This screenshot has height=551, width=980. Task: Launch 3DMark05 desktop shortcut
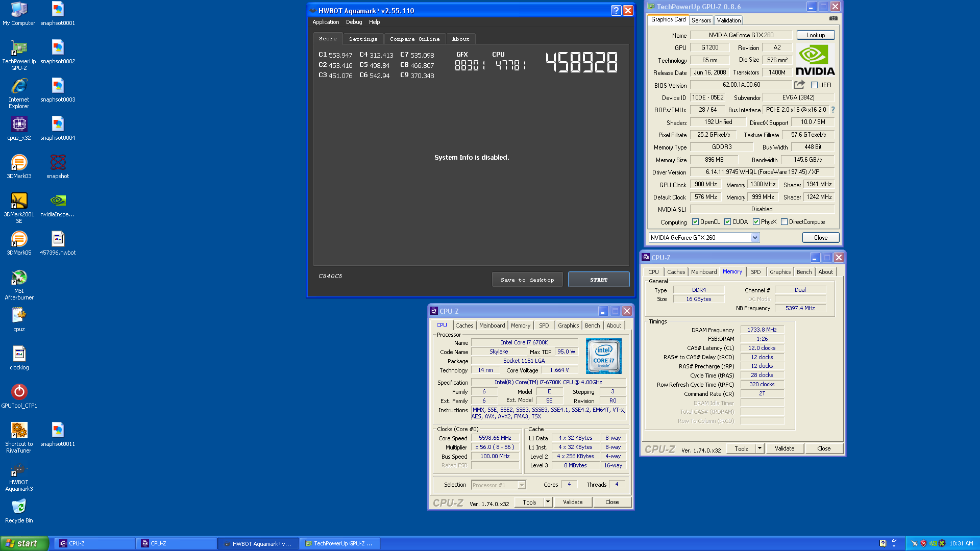coord(19,243)
